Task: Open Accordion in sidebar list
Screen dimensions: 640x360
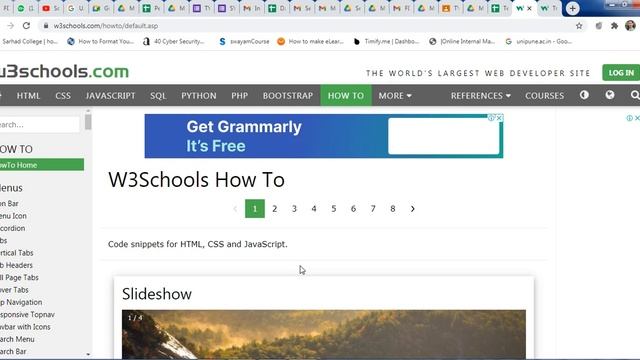Action: pyautogui.click(x=13, y=228)
